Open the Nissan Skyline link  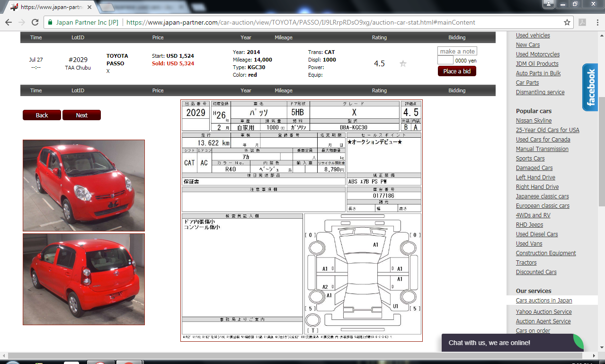pyautogui.click(x=534, y=121)
